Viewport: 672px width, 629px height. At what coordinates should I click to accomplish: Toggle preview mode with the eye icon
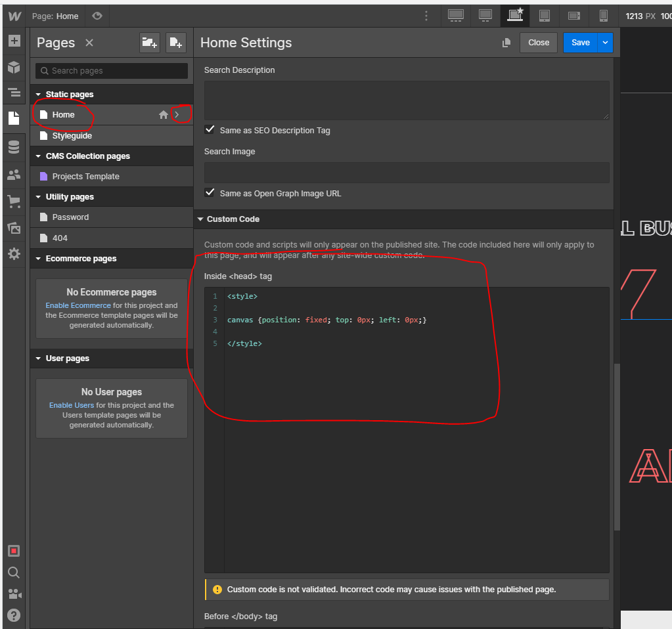(x=96, y=16)
